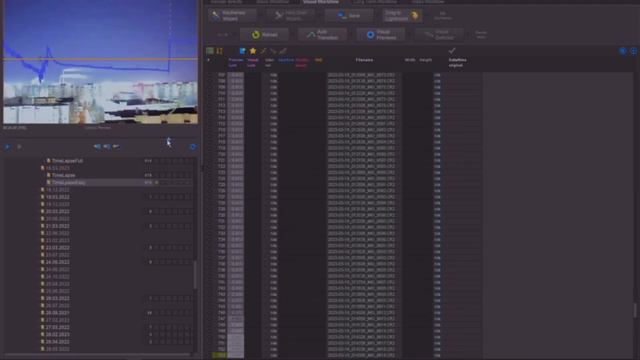The height and width of the screenshot is (360, 640).
Task: Click the round blue icon at the table's top right
Action: 623,51
